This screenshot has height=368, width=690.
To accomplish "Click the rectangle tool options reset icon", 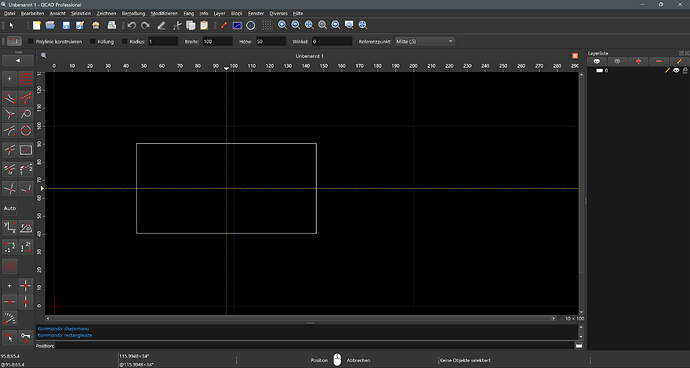I will click(x=14, y=41).
